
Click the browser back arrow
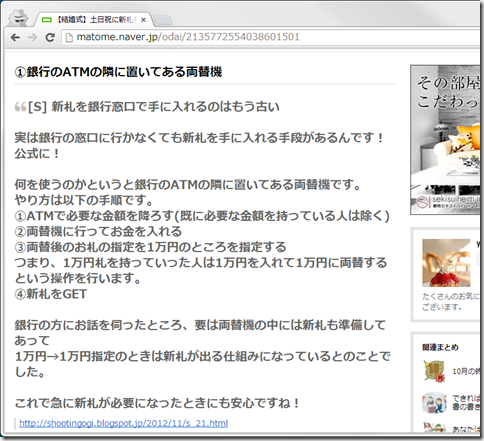pos(15,37)
